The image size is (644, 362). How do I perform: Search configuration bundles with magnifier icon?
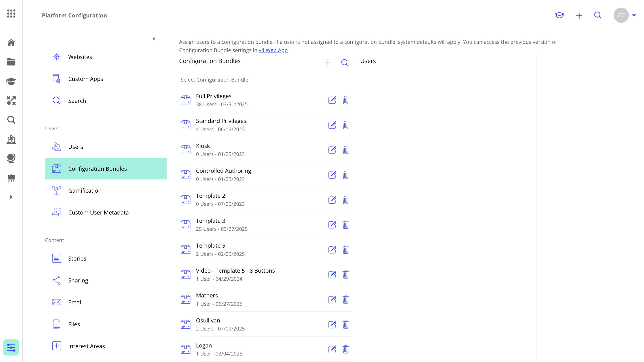(345, 63)
